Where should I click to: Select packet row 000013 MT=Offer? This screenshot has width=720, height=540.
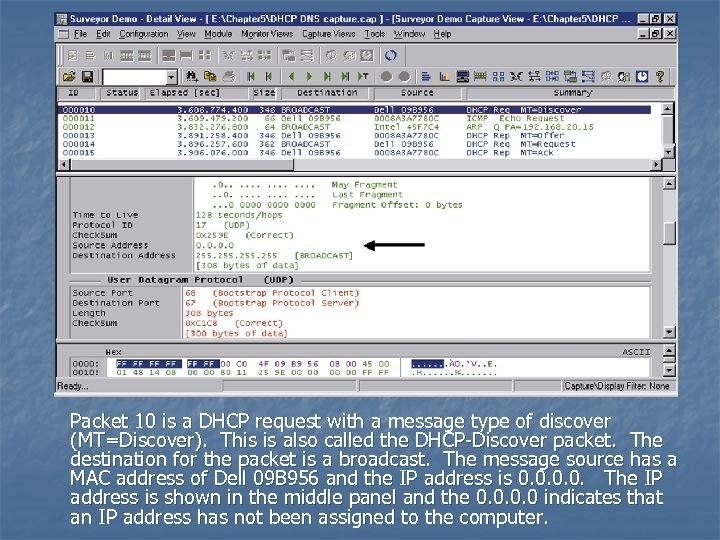[x=354, y=135]
